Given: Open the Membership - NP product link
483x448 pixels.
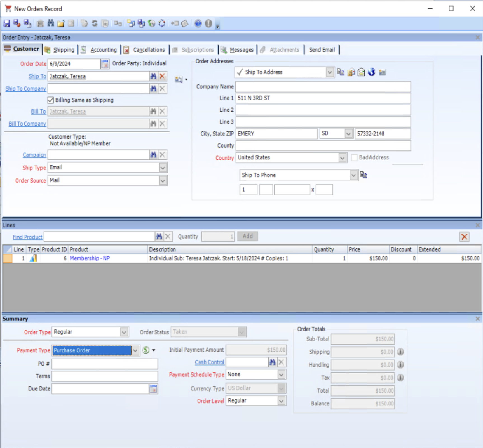Looking at the screenshot, I should (x=90, y=258).
